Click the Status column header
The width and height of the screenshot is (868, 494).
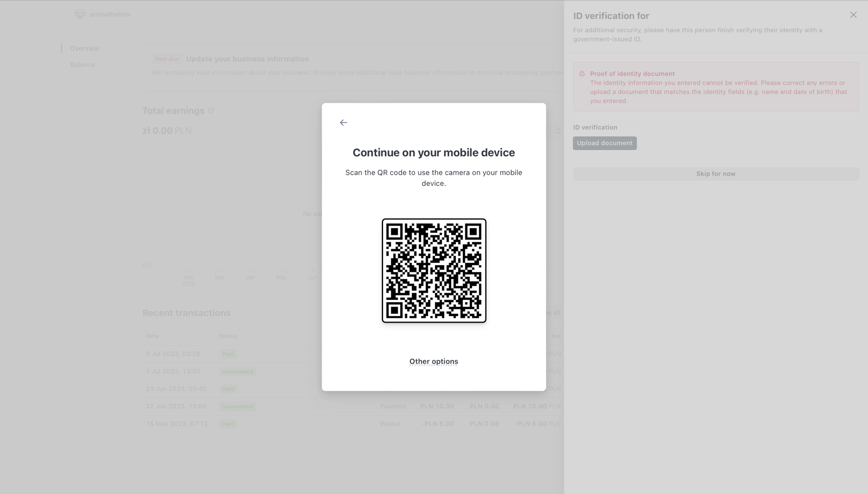228,336
